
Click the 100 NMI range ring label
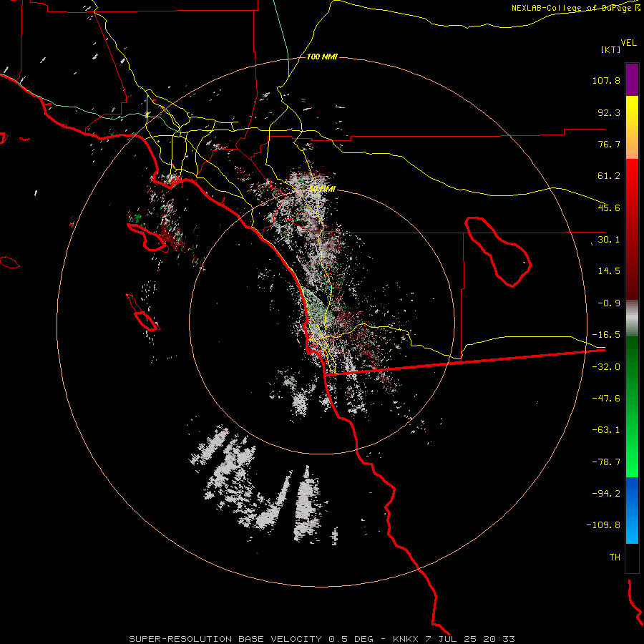point(322,57)
